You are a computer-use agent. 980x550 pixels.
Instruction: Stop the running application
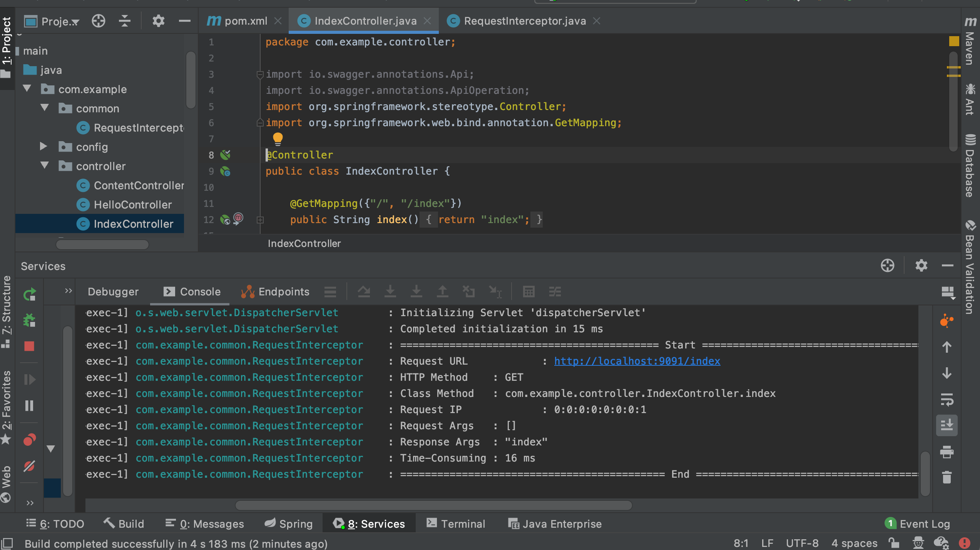click(29, 346)
